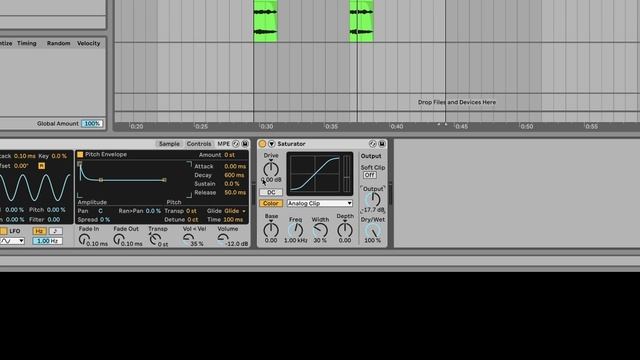This screenshot has width=640, height=360.
Task: Click the 0:30 mark on the time ruler
Action: coord(266,127)
